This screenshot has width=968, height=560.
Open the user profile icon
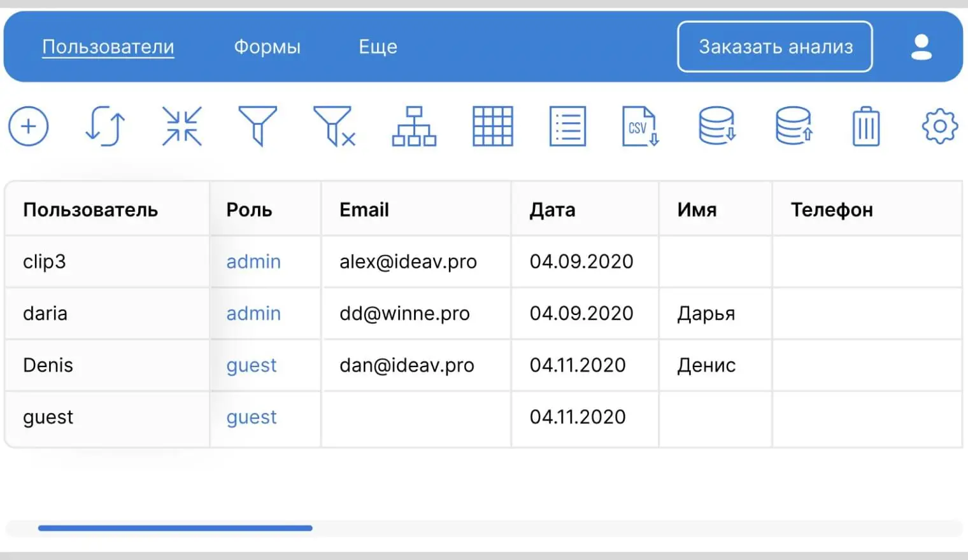[x=921, y=47]
